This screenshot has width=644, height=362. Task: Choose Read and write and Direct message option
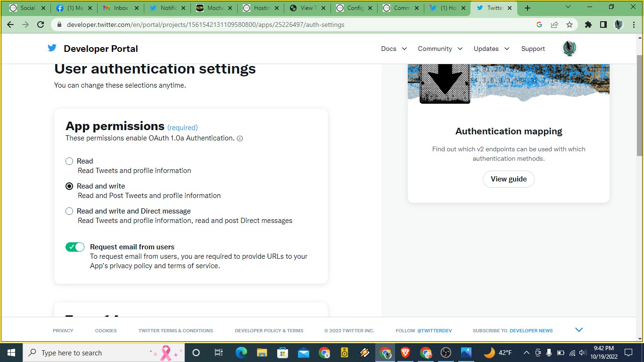(69, 211)
